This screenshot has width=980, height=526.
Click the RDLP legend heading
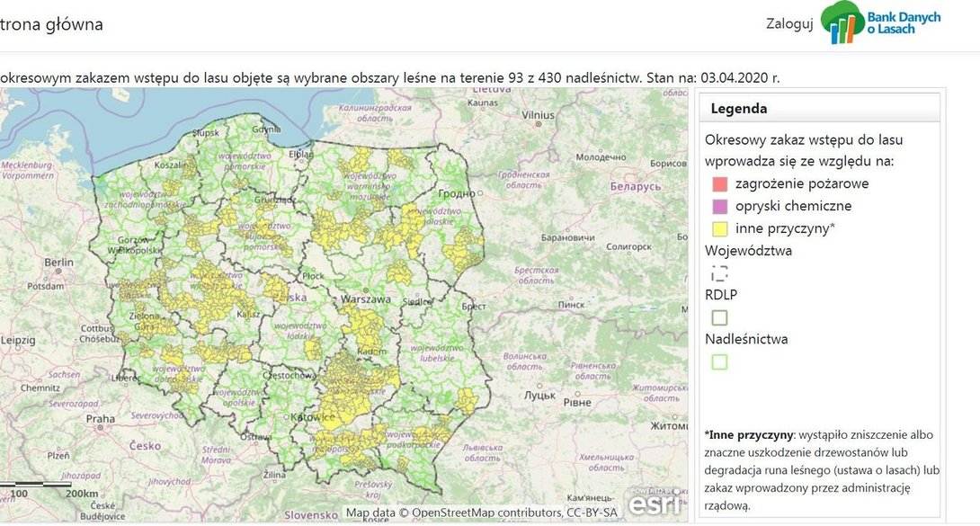point(721,295)
